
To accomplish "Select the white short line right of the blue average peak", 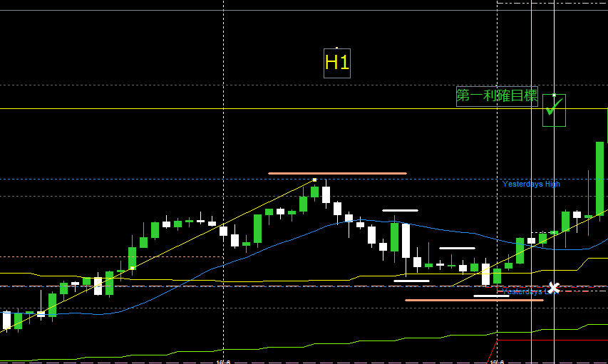I will pos(456,248).
